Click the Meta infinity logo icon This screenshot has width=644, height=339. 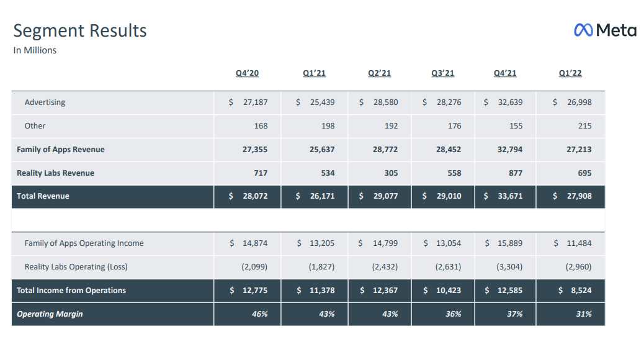(x=583, y=30)
